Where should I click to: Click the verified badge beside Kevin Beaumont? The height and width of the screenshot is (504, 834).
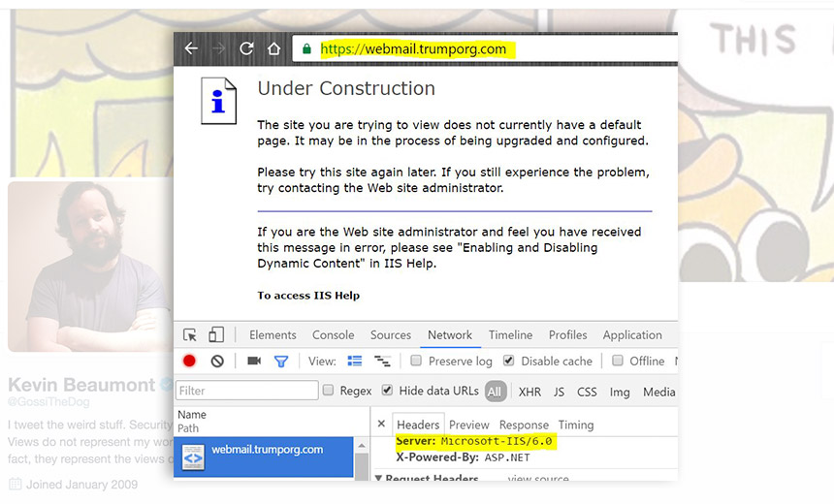click(167, 384)
